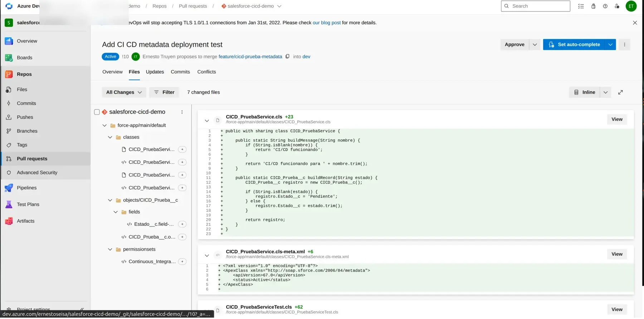Click the Inline view button
644x319 pixels.
(585, 92)
